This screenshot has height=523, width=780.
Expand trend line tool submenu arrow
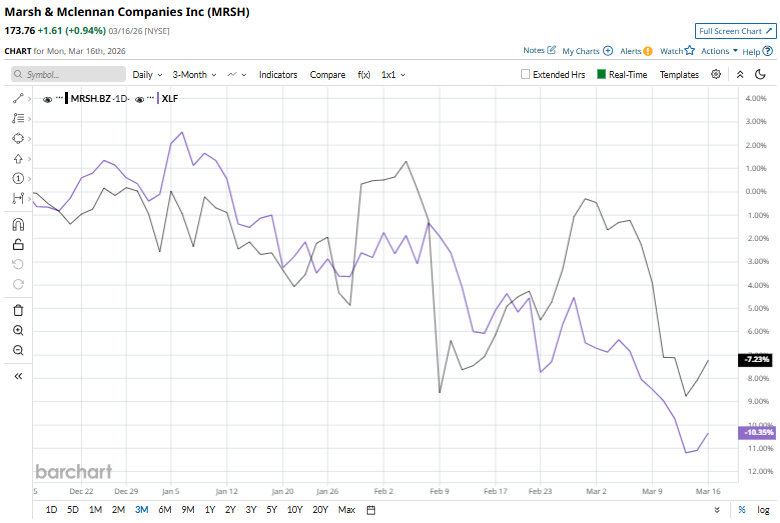point(30,99)
